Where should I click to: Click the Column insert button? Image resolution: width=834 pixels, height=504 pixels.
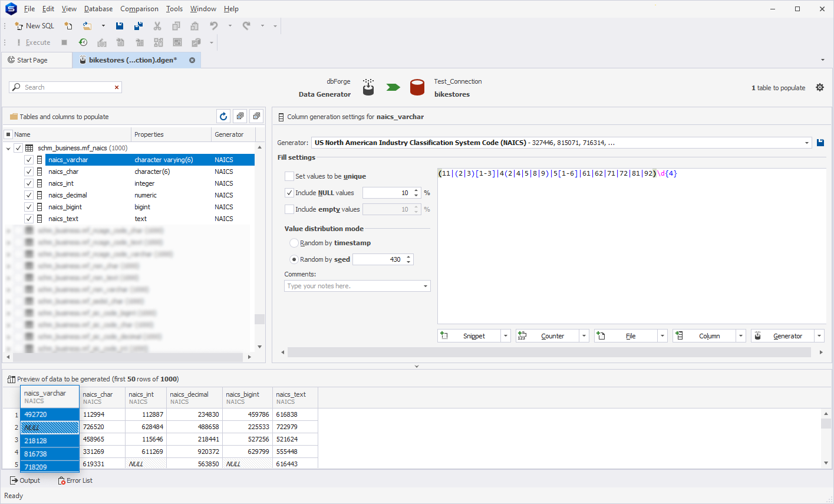coord(704,336)
